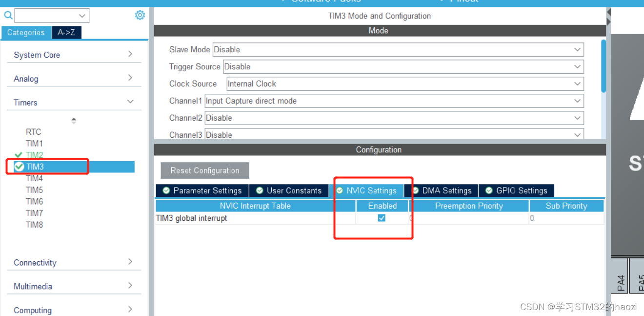Expand the Analog category
Image resolution: width=644 pixels, height=316 pixels.
click(74, 79)
